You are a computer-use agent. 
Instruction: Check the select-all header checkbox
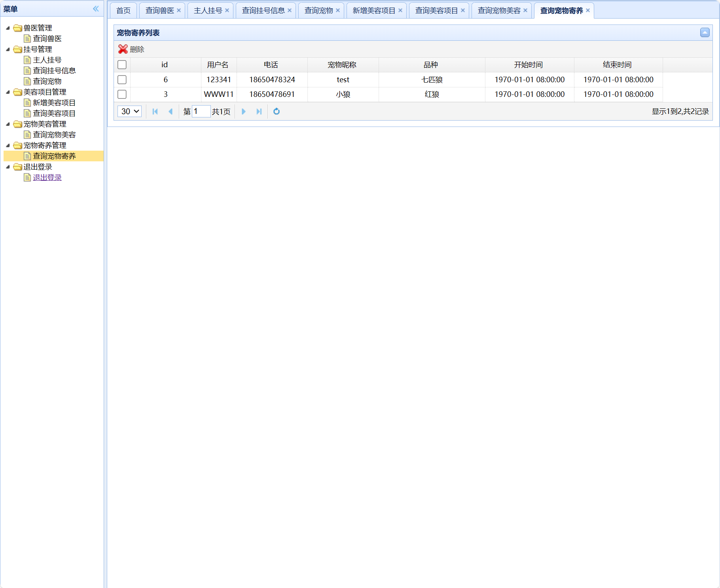point(122,64)
